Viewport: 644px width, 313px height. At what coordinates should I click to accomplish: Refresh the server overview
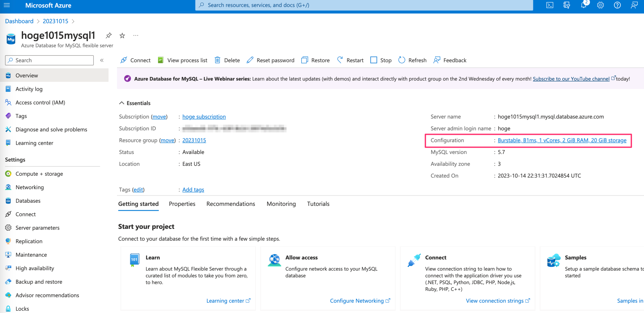coord(412,60)
